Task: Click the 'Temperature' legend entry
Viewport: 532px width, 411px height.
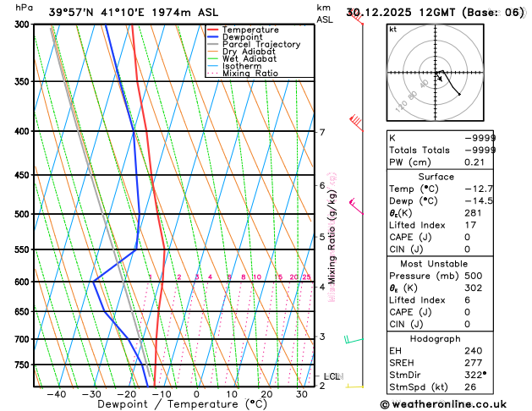Action: pos(250,30)
